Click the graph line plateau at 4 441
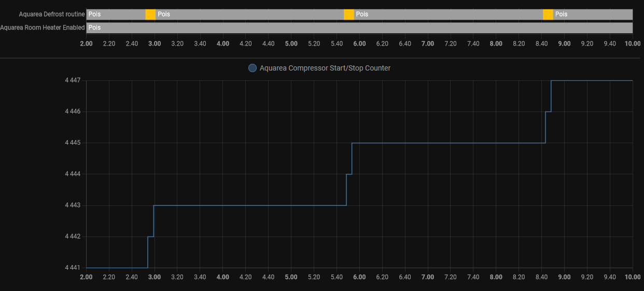 pos(117,268)
